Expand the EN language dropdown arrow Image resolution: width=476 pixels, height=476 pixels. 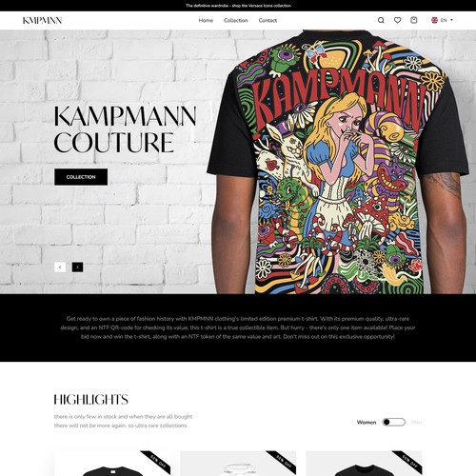click(451, 20)
